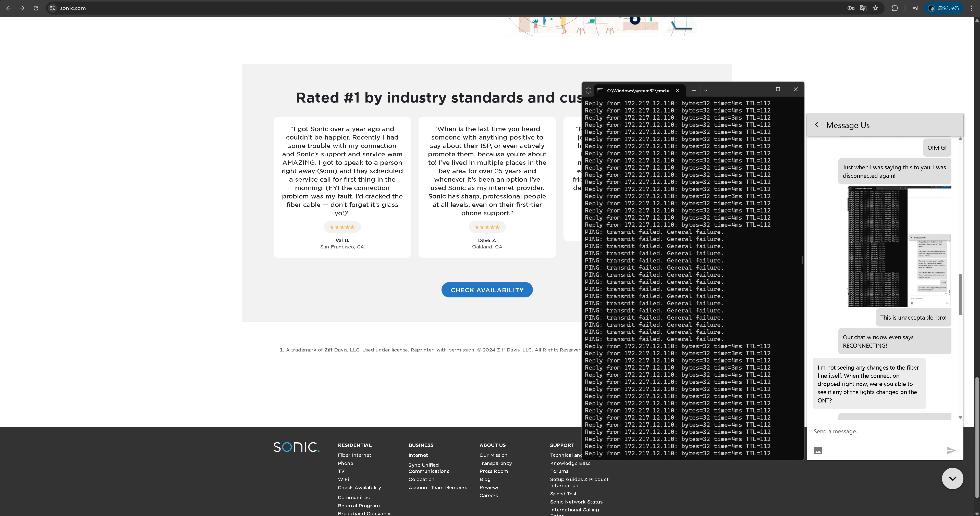Open Press Room footer link
Image resolution: width=980 pixels, height=516 pixels.
[493, 471]
